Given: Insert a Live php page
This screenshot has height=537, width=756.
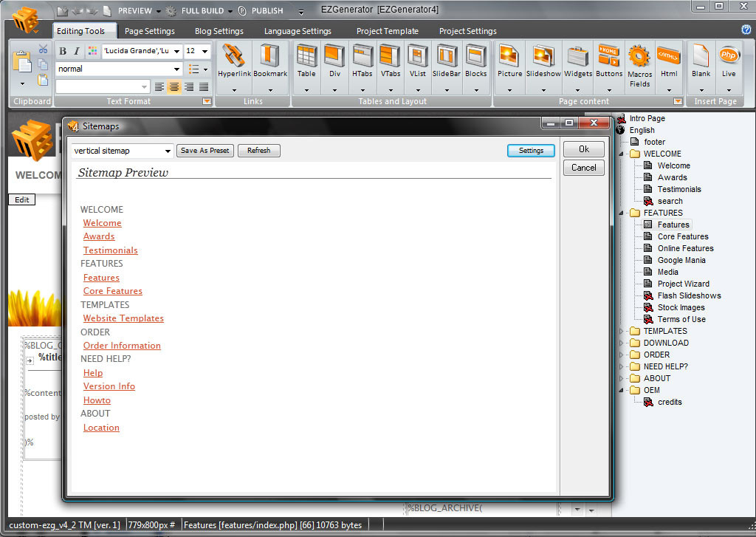Looking at the screenshot, I should (729, 61).
